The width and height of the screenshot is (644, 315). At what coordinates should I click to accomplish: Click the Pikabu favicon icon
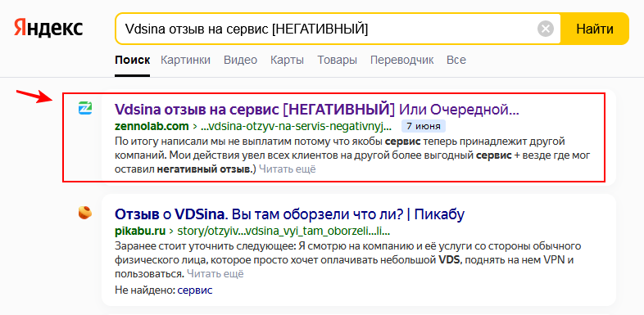pyautogui.click(x=85, y=213)
